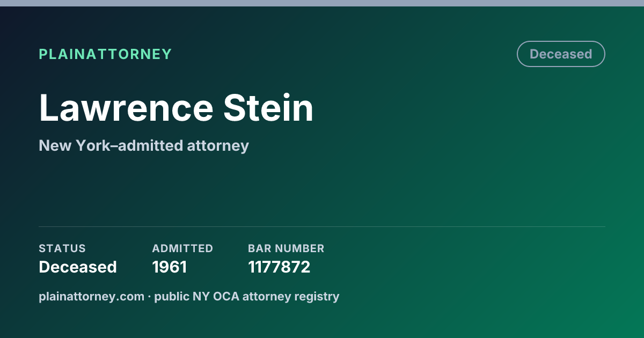This screenshot has width=644, height=338.
Task: Click the New York–admitted attorney subtitle
Action: [x=144, y=145]
